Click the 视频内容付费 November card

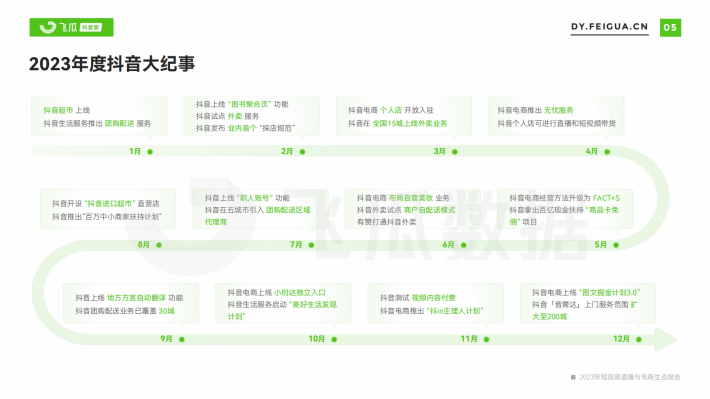tap(436, 303)
